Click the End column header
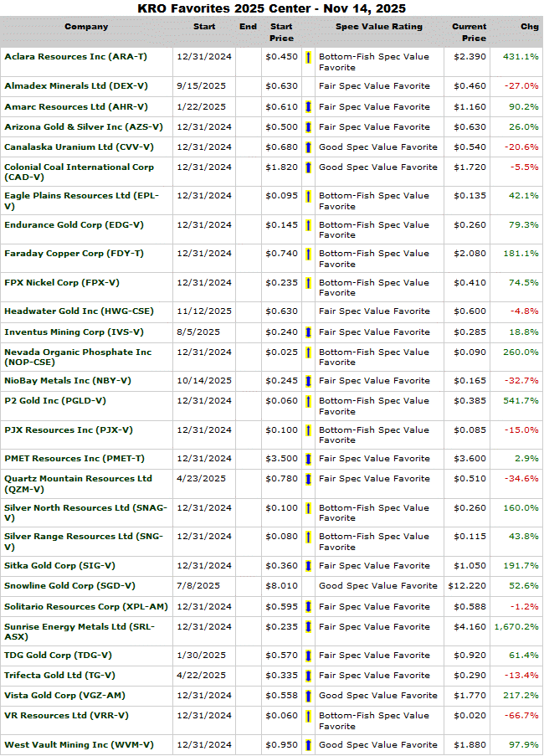Screen dimensions: 544x756 (249, 27)
